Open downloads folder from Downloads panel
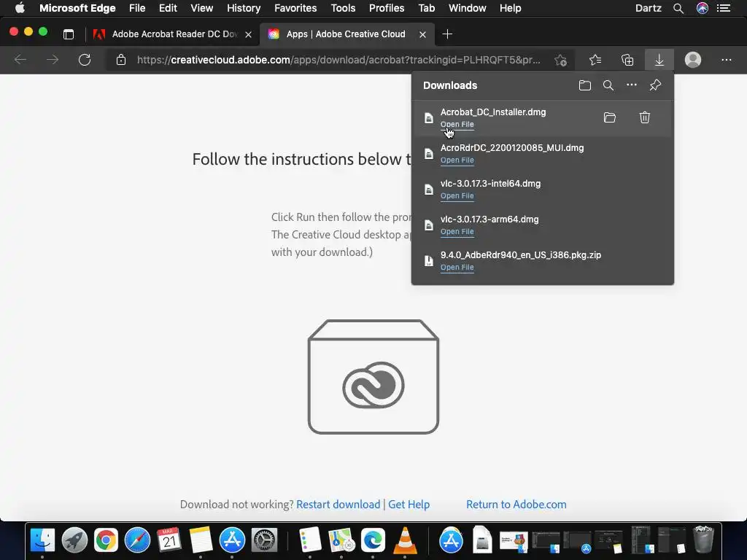747x560 pixels. (584, 85)
